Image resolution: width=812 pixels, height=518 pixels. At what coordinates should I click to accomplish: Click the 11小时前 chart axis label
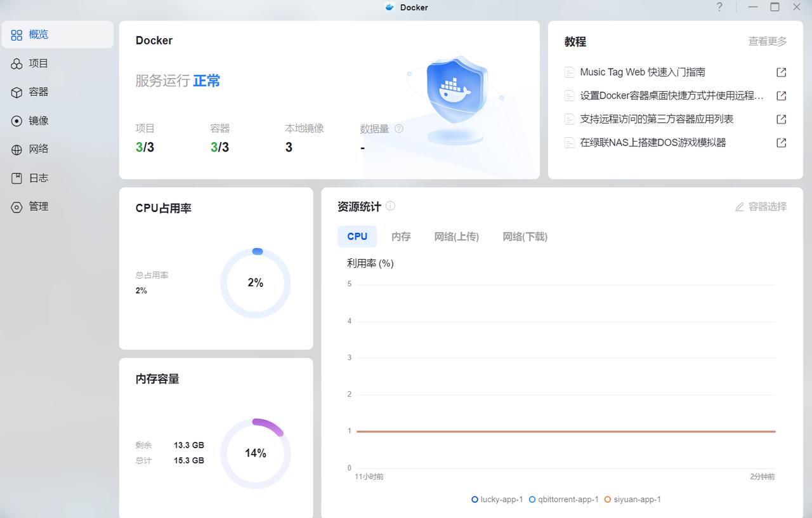[x=369, y=477]
